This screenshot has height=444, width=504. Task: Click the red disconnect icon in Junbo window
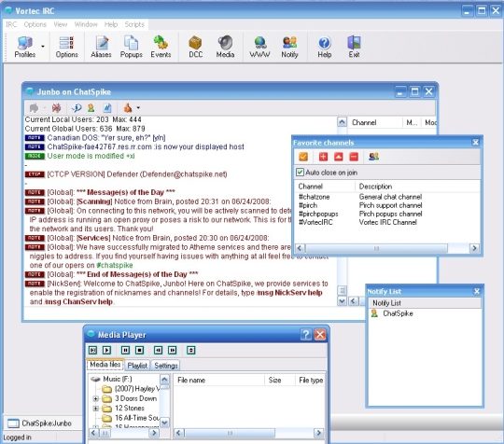point(57,108)
